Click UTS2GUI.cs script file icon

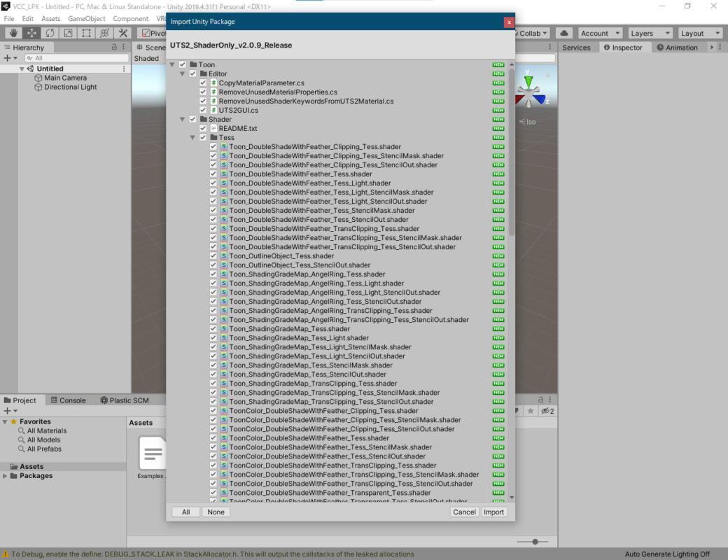click(213, 111)
